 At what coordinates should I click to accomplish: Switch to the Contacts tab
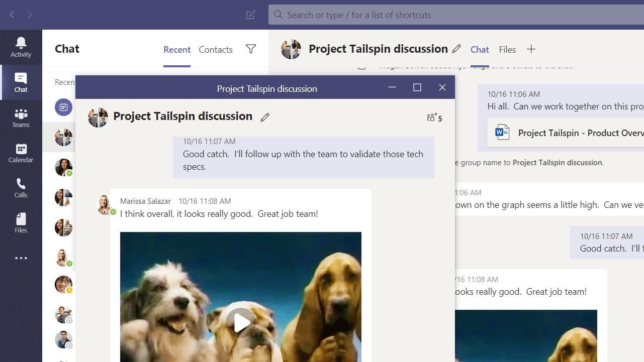pos(216,50)
